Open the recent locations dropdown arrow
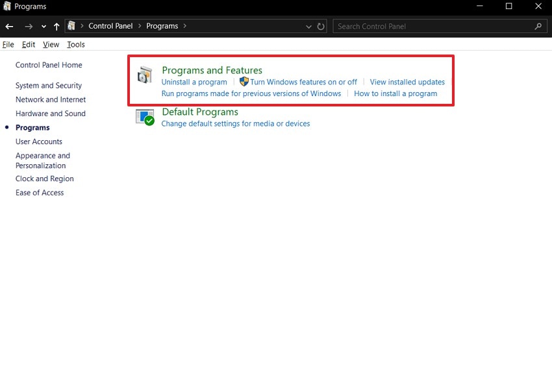Viewport: 552px width, 392px height. pyautogui.click(x=44, y=27)
